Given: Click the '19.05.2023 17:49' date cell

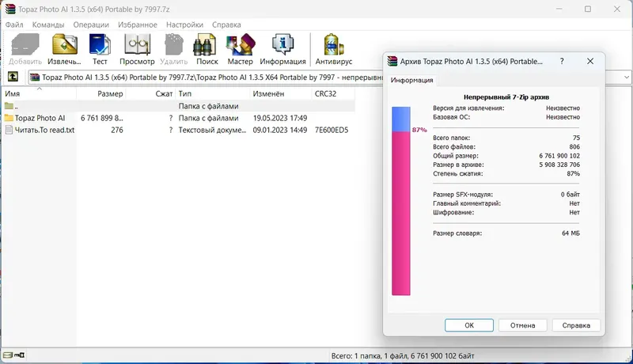Looking at the screenshot, I should point(280,118).
